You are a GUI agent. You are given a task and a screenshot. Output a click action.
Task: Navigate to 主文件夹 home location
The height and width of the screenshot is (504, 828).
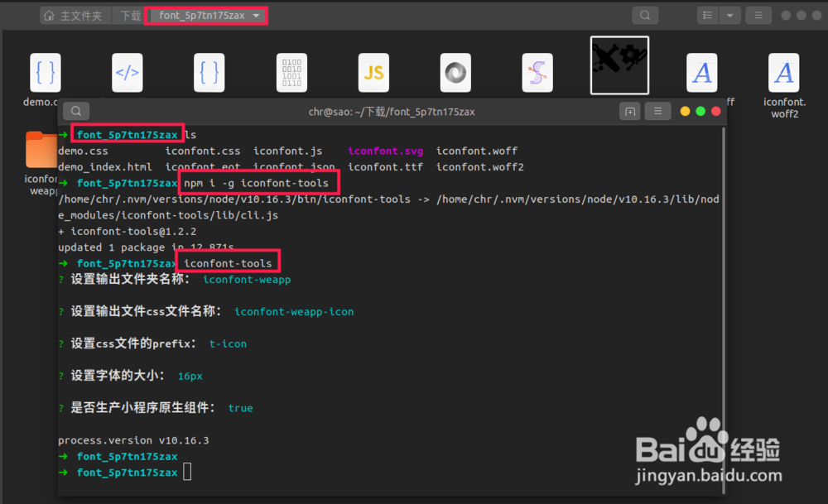tap(75, 15)
